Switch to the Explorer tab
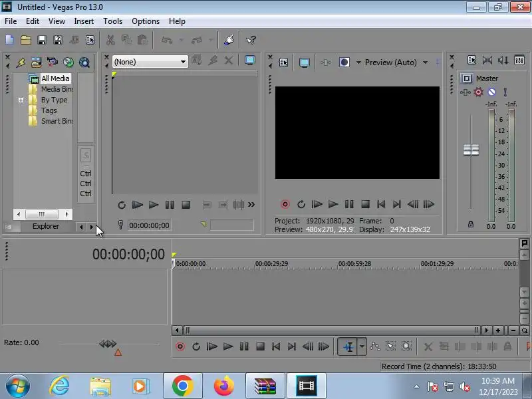 pos(46,226)
